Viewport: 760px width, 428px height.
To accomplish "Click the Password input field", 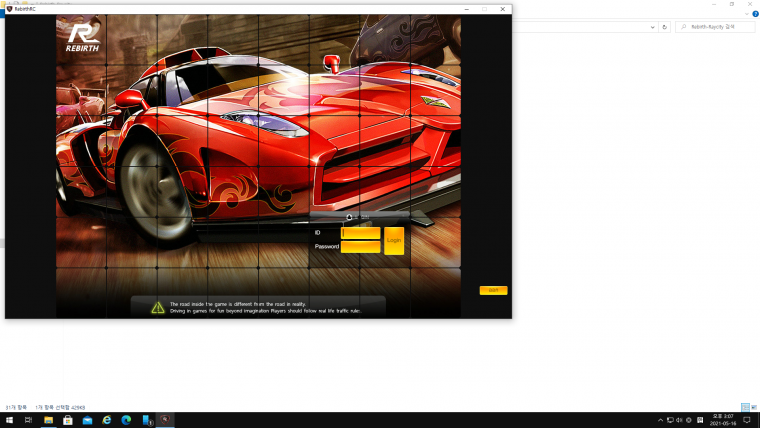I will pyautogui.click(x=361, y=247).
